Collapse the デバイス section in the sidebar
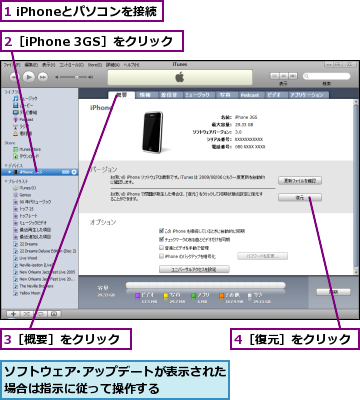 point(6,165)
